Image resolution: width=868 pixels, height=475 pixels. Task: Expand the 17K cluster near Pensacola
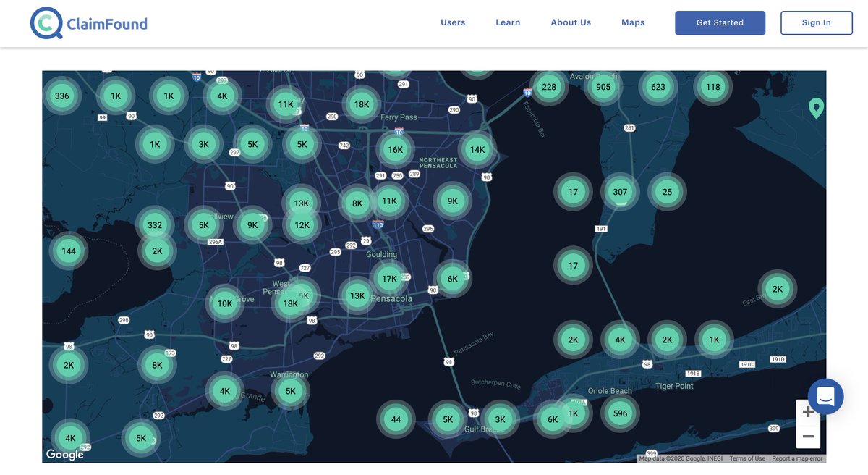(389, 279)
